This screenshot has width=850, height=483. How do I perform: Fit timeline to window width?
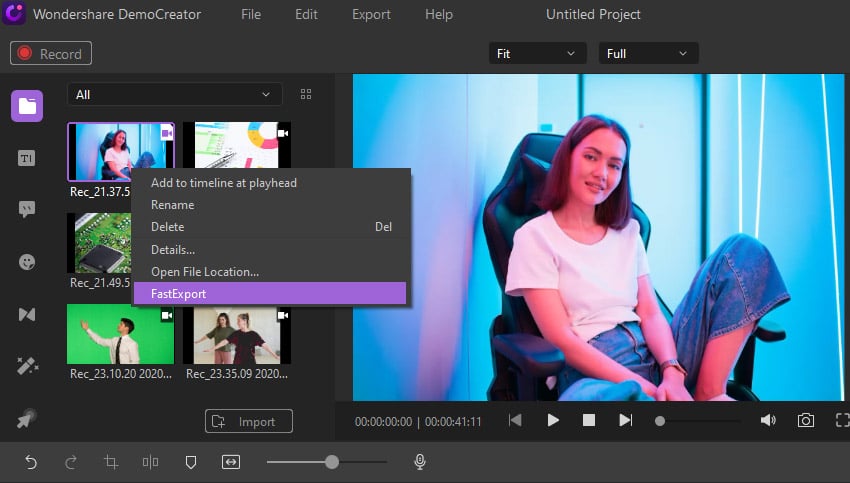(231, 462)
